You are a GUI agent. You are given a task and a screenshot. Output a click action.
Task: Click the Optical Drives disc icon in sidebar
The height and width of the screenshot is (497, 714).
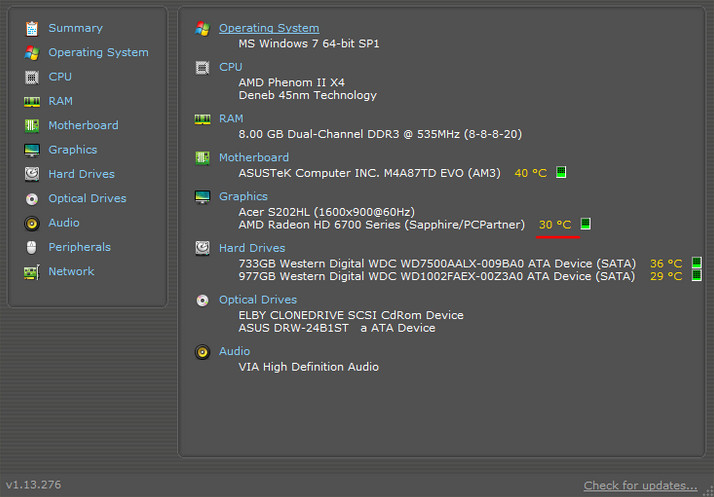[32, 199]
